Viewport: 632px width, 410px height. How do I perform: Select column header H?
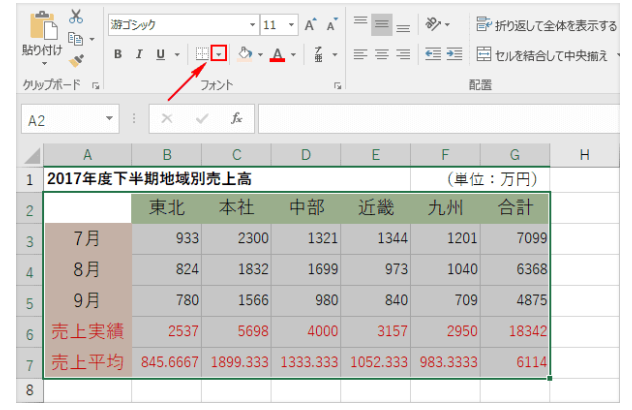(583, 155)
